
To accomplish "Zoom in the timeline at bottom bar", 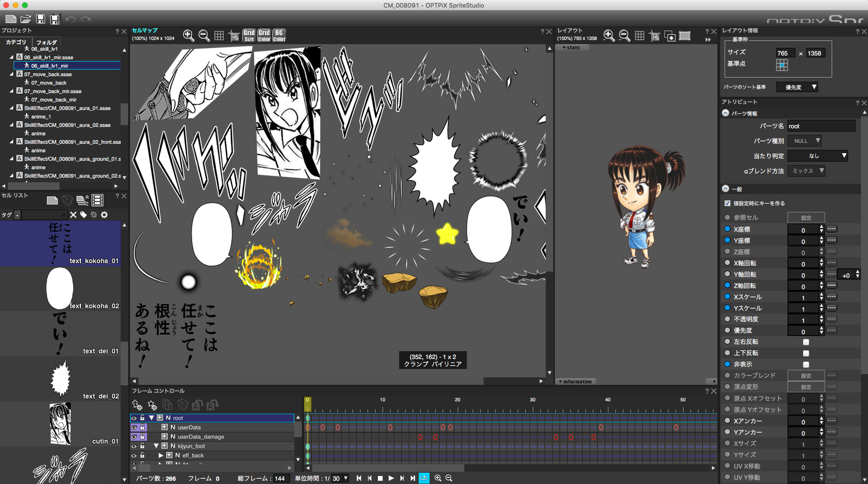I will point(438,478).
